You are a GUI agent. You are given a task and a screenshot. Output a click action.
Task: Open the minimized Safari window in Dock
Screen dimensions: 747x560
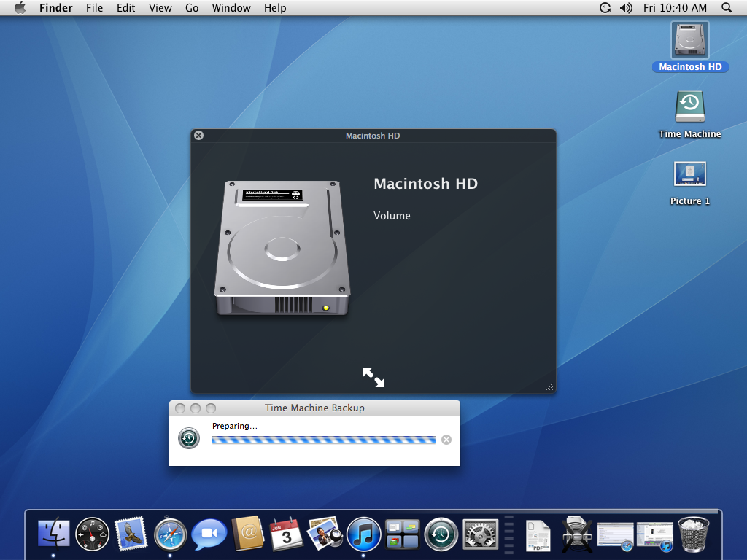click(x=615, y=536)
